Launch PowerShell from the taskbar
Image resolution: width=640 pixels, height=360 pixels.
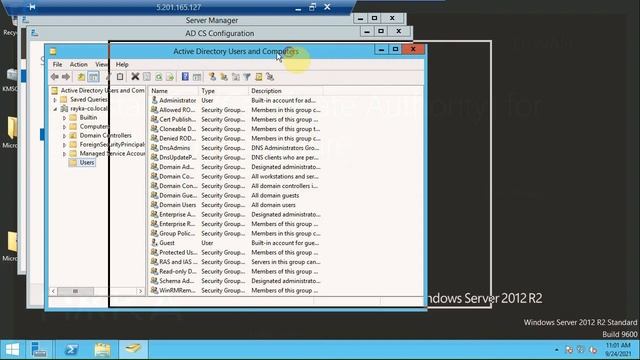[71, 350]
